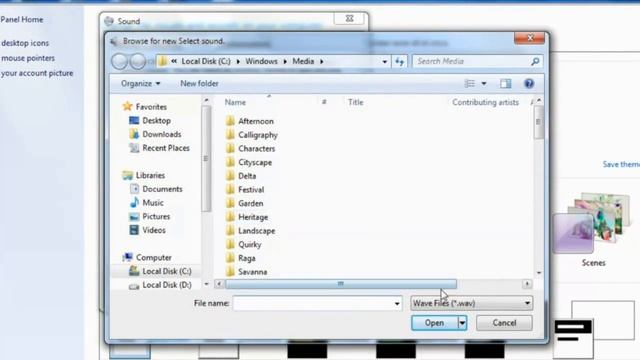Click the file list scroll down arrow

(539, 273)
